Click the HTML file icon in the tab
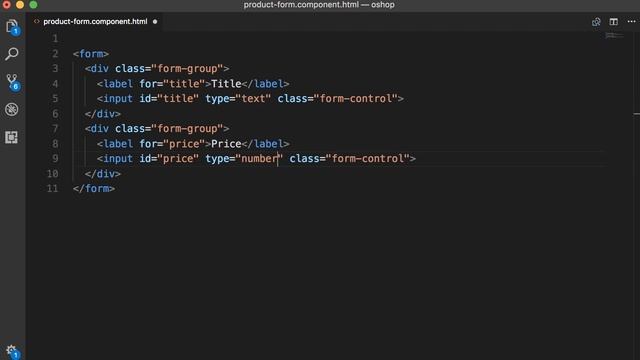The height and width of the screenshot is (360, 640). 37,21
